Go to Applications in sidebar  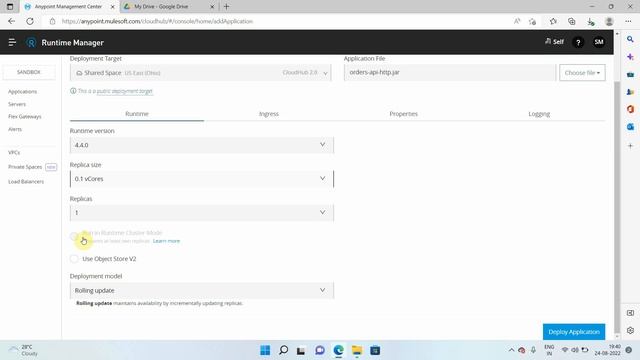click(22, 91)
